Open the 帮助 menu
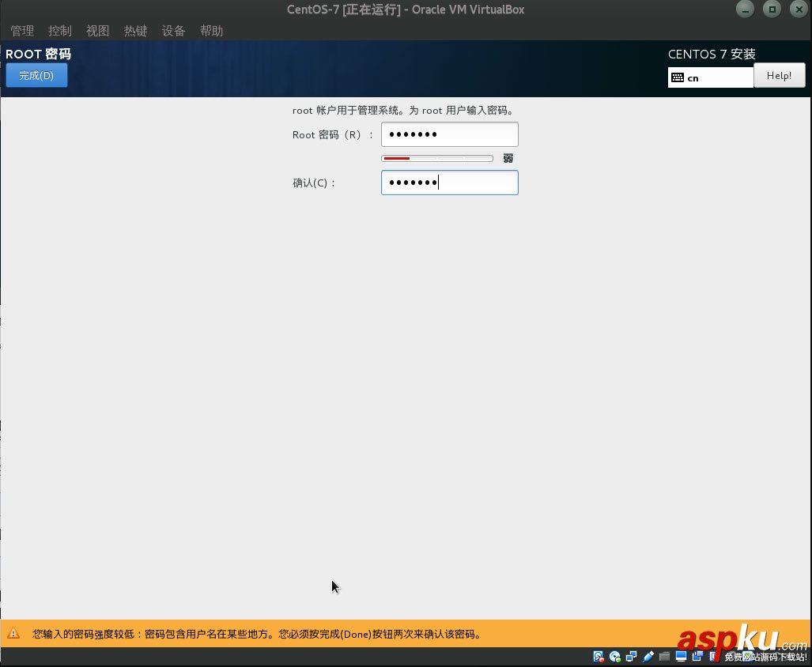Viewport: 812px width, 667px height. tap(211, 30)
